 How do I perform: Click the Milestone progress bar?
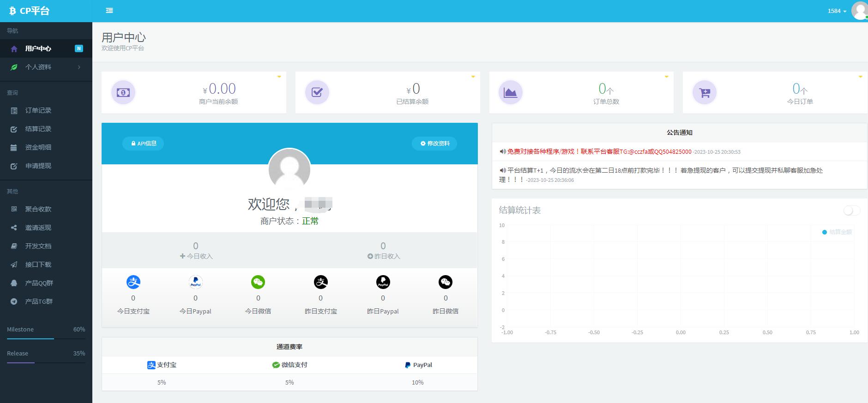point(46,339)
